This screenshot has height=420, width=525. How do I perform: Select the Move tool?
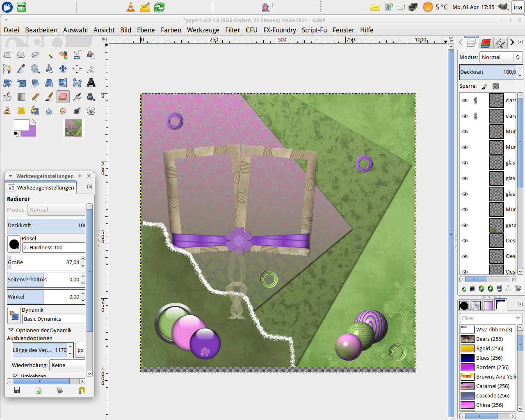click(x=63, y=69)
